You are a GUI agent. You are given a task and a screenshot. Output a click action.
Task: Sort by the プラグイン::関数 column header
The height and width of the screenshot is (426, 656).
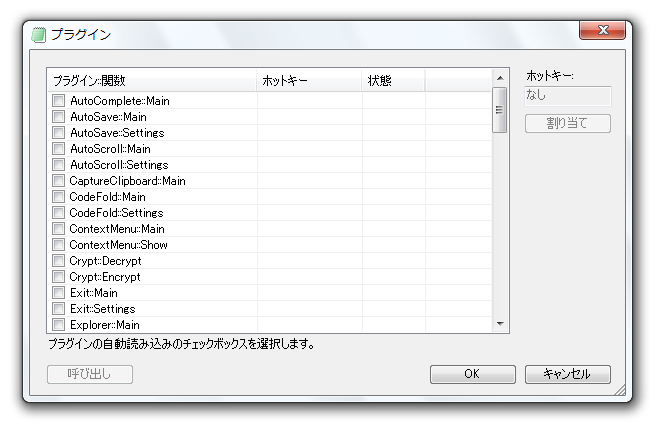[x=152, y=80]
